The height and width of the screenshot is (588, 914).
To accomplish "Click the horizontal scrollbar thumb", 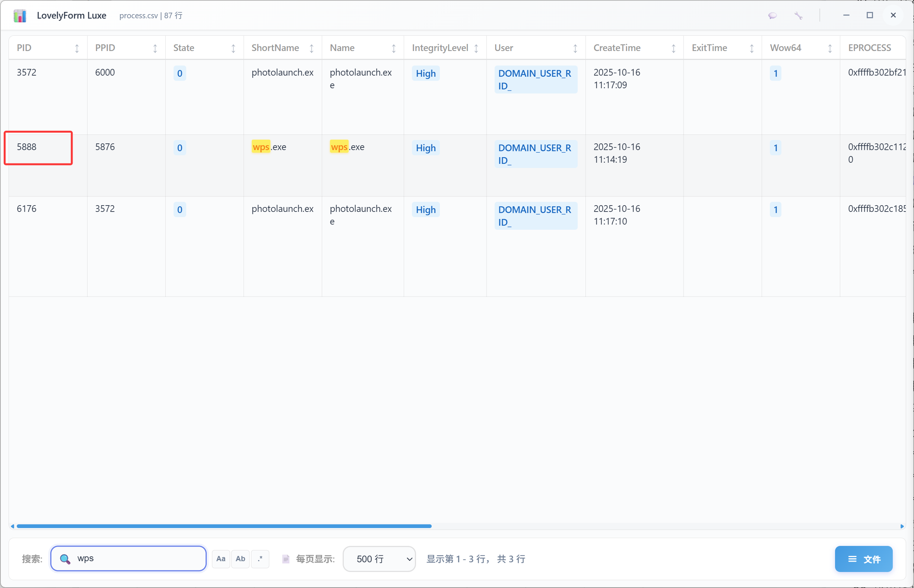I will tap(224, 526).
